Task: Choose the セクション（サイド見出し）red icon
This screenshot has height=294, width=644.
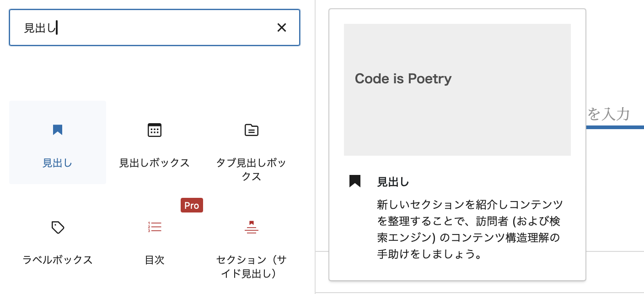Action: click(251, 227)
